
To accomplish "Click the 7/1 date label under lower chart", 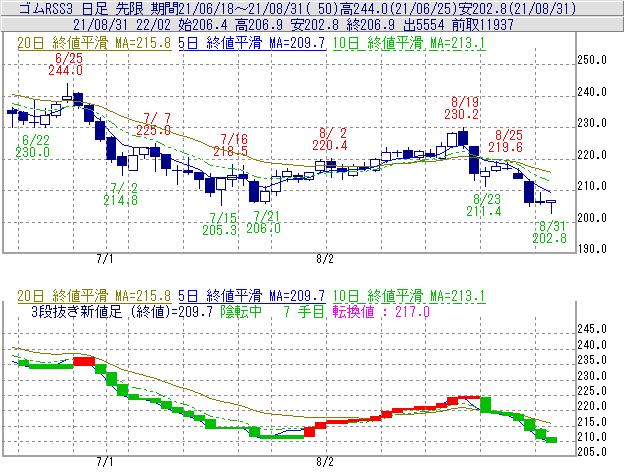I will tap(105, 462).
